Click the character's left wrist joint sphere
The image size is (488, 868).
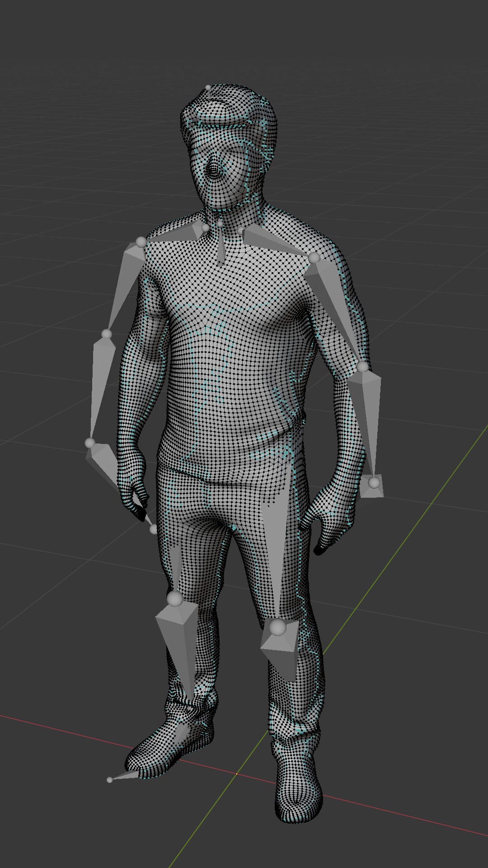point(374,483)
